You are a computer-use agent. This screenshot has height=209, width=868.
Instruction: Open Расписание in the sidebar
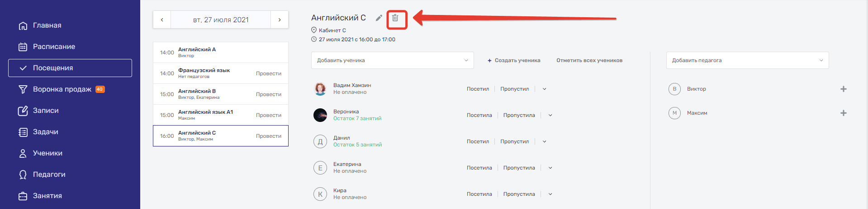(54, 47)
